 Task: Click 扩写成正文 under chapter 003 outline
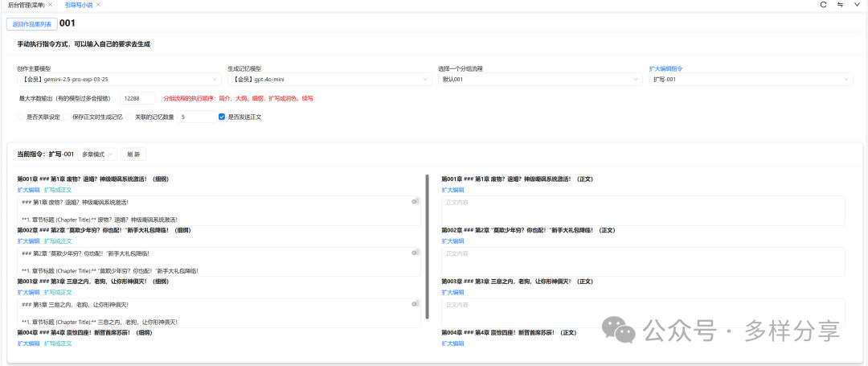tap(58, 292)
